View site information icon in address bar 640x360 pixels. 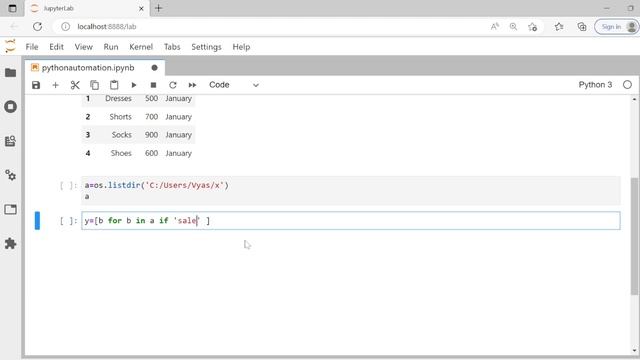(65, 27)
